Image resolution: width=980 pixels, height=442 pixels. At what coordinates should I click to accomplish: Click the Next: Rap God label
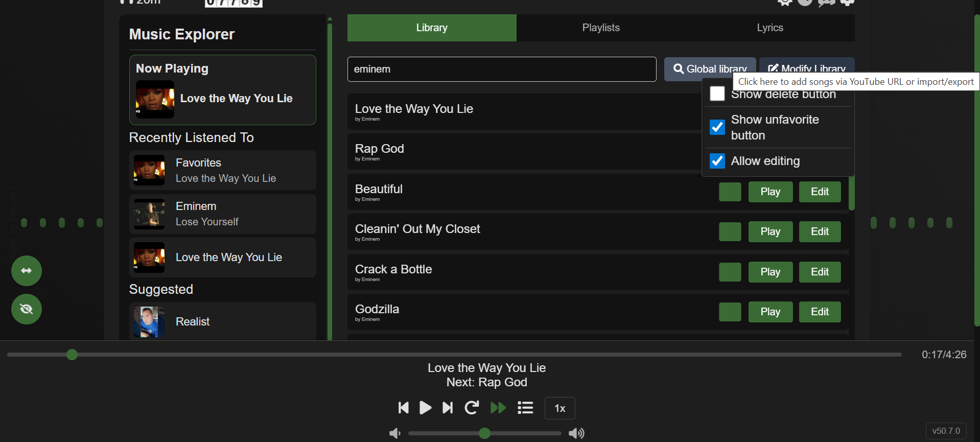coord(486,382)
